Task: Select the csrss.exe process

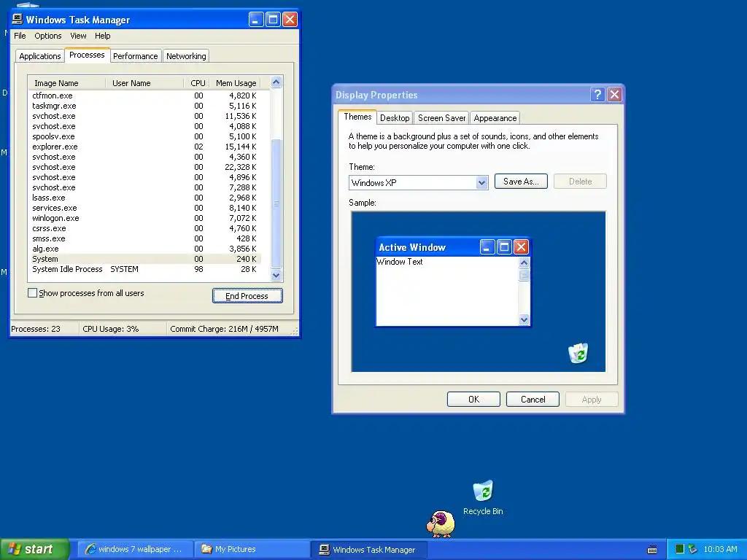Action: coord(144,228)
